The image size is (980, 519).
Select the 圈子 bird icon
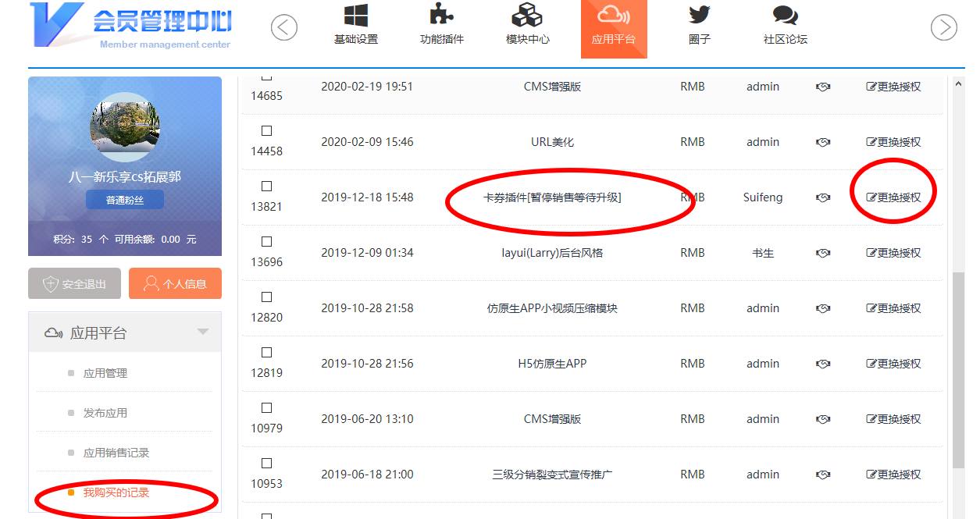pos(699,16)
